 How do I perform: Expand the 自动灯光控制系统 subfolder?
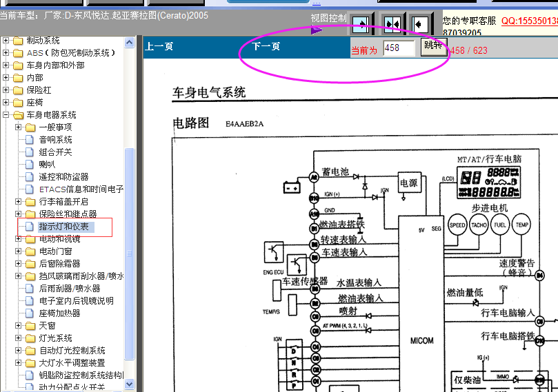(18, 351)
